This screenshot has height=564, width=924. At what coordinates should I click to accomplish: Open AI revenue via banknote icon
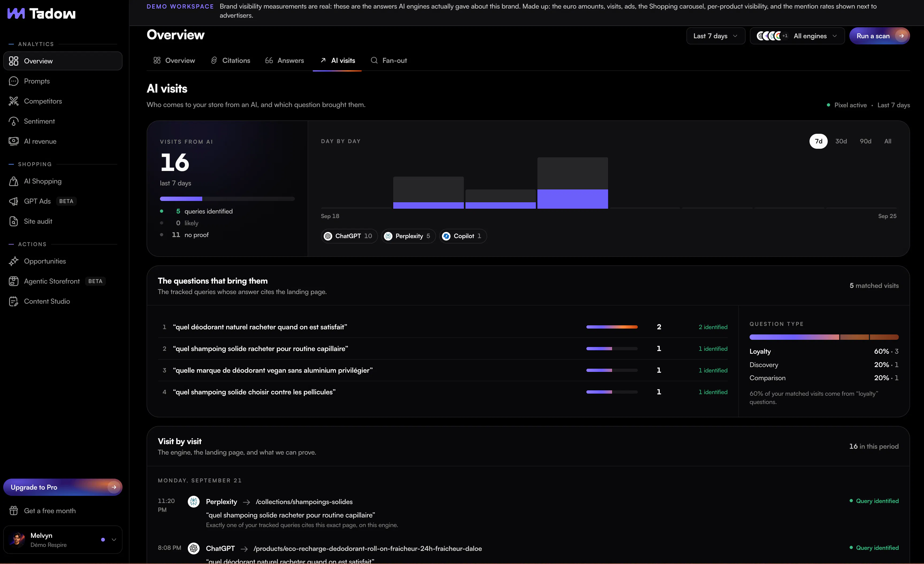pos(13,141)
